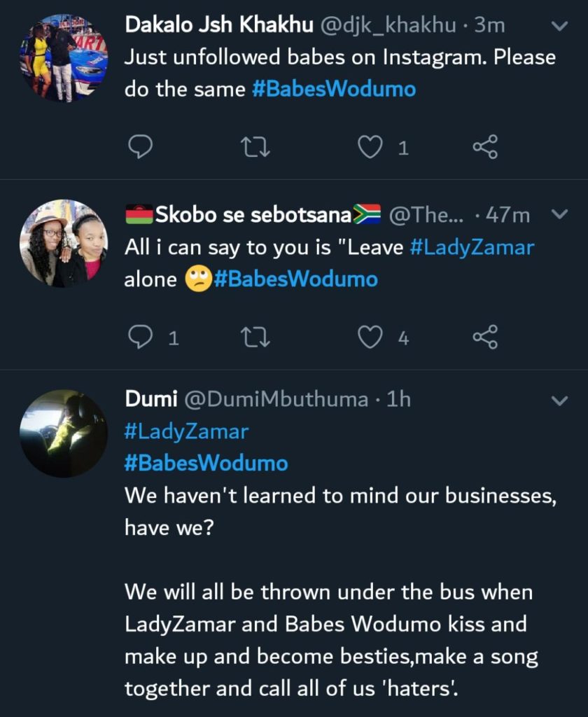This screenshot has width=588, height=717.
Task: Open Dumi's profile avatar
Action: (x=64, y=433)
